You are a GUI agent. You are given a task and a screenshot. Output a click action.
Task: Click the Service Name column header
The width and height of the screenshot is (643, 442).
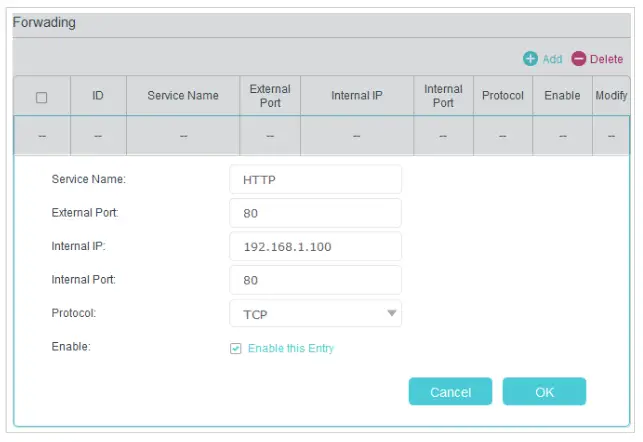tap(182, 96)
